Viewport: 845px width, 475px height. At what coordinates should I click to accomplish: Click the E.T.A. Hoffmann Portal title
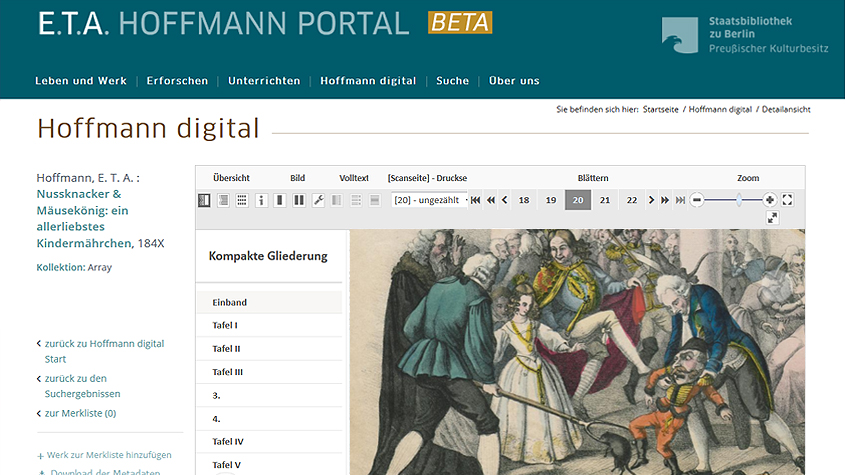[x=224, y=24]
